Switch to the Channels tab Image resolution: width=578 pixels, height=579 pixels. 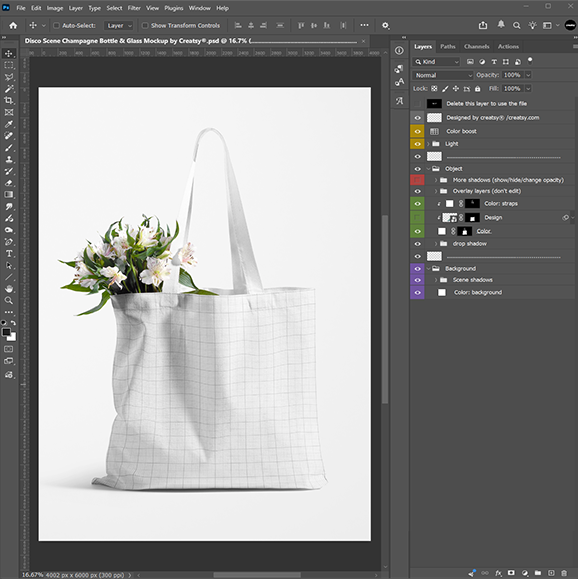tap(476, 47)
